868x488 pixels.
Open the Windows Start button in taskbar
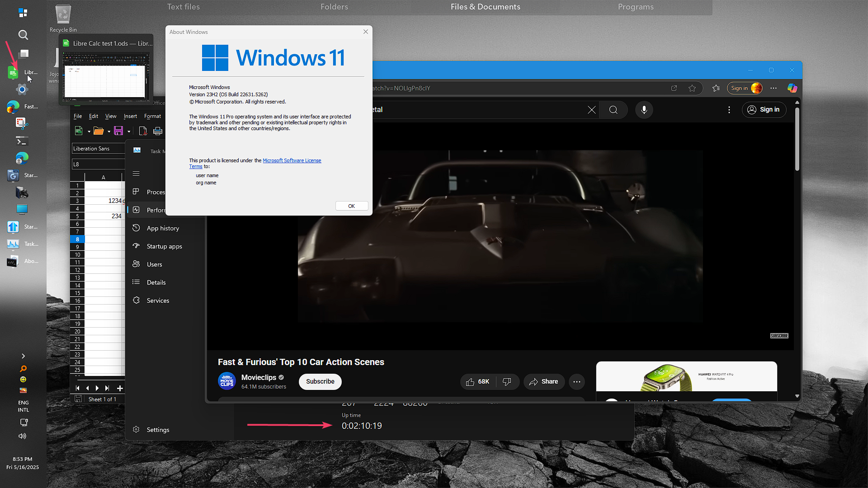[23, 13]
